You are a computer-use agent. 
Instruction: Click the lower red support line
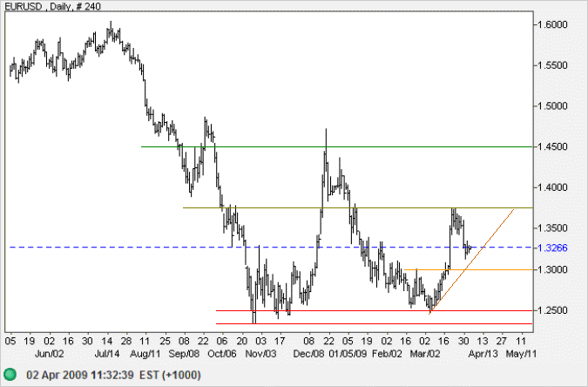pos(375,323)
